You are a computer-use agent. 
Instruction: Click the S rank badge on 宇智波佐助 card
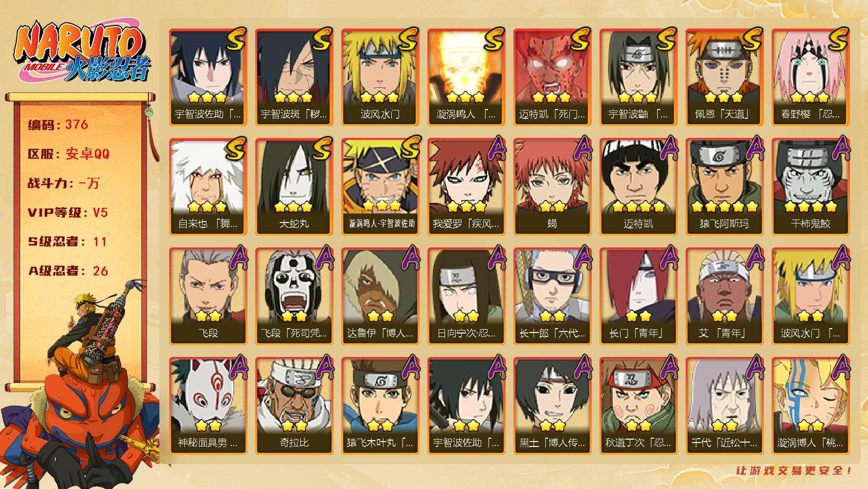point(236,40)
